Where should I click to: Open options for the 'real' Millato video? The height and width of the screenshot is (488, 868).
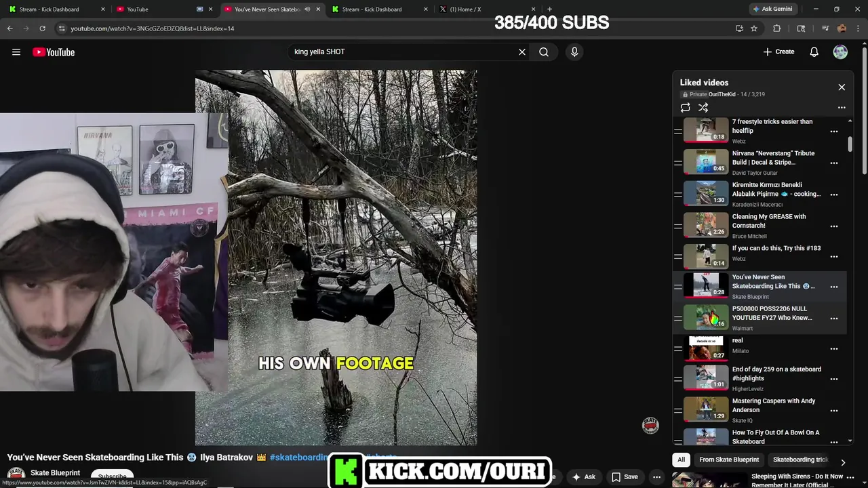tap(834, 349)
